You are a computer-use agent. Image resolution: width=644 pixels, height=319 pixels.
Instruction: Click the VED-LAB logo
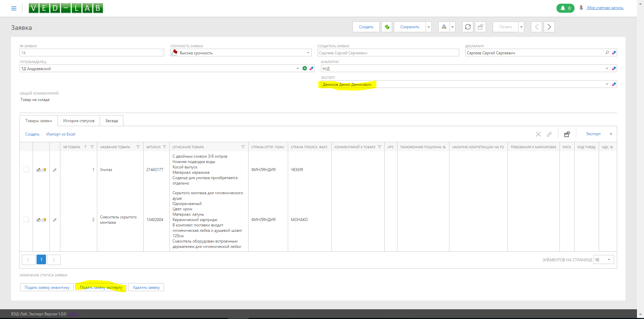tap(66, 8)
